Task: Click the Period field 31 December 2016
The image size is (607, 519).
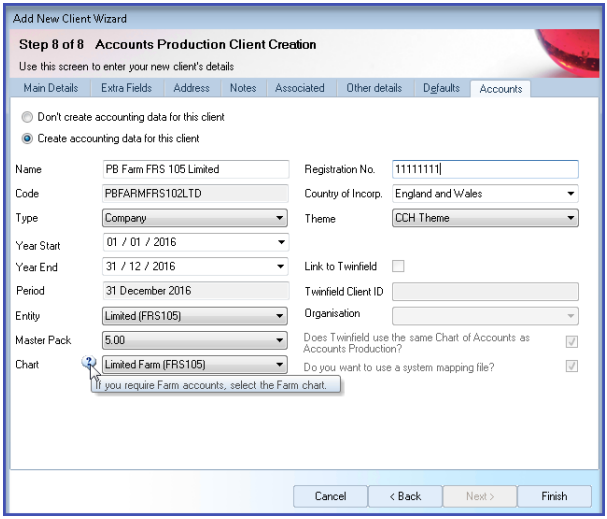Action: [195, 291]
